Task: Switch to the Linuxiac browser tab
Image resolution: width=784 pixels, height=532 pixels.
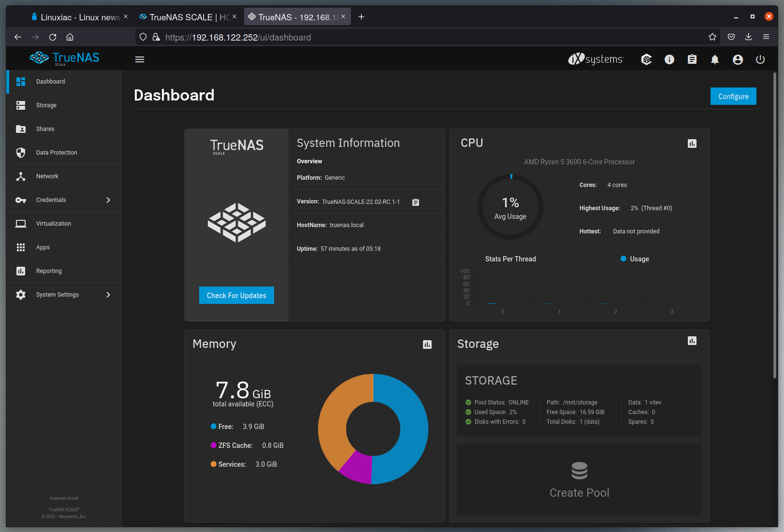Action: pos(77,17)
